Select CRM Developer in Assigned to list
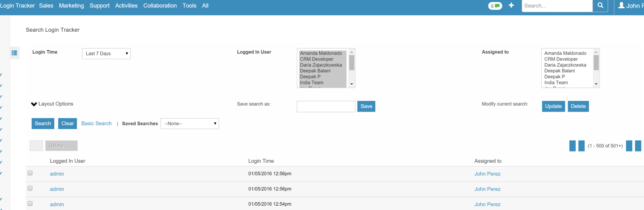The width and height of the screenshot is (644, 210). (x=567, y=59)
